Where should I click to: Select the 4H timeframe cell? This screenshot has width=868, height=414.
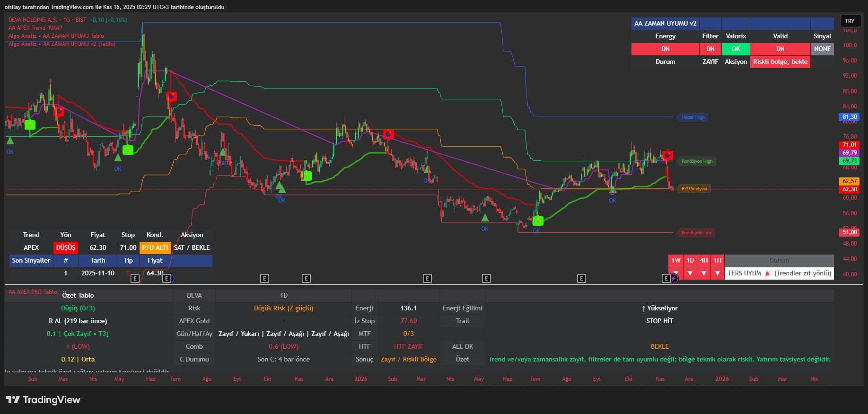click(x=704, y=260)
